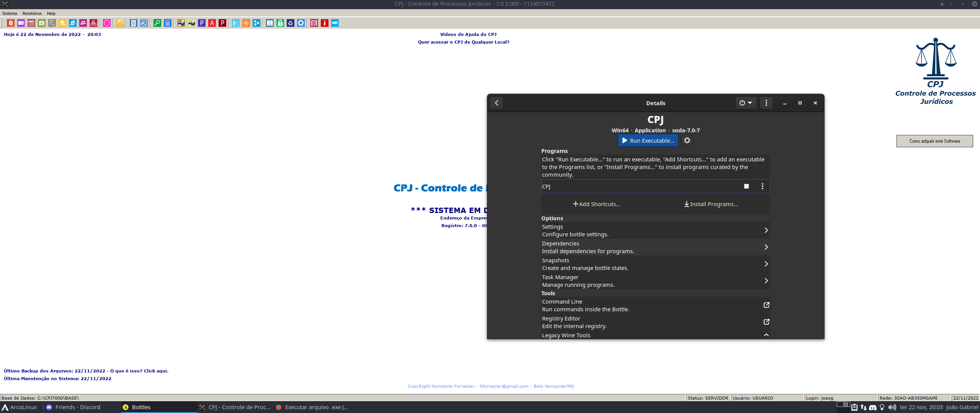Click the red list lines toolbar icon
The width and height of the screenshot is (980, 413).
pyautogui.click(x=314, y=23)
